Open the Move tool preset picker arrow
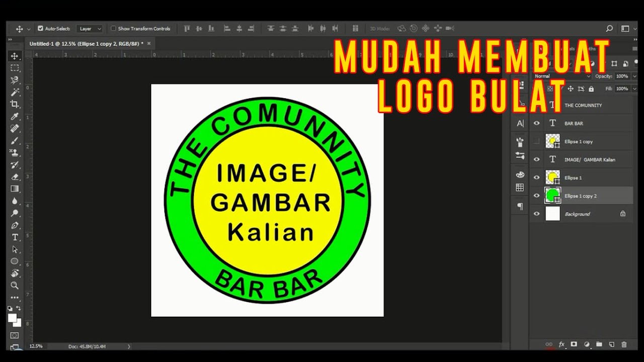Screen dimensions: 644x362 coord(29,29)
